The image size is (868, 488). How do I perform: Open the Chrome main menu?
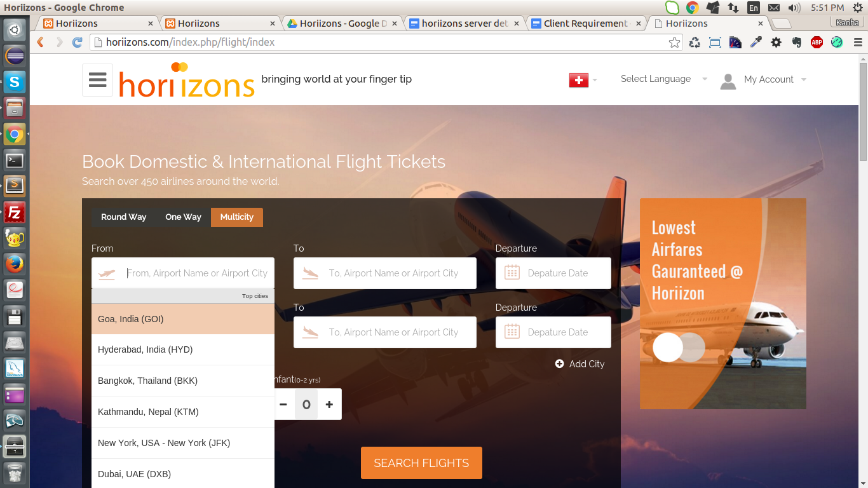857,43
